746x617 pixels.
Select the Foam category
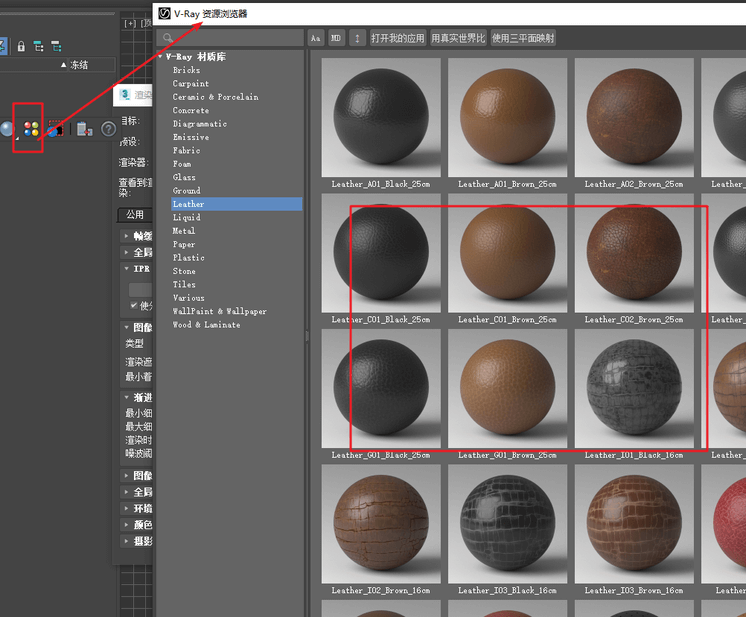[182, 164]
